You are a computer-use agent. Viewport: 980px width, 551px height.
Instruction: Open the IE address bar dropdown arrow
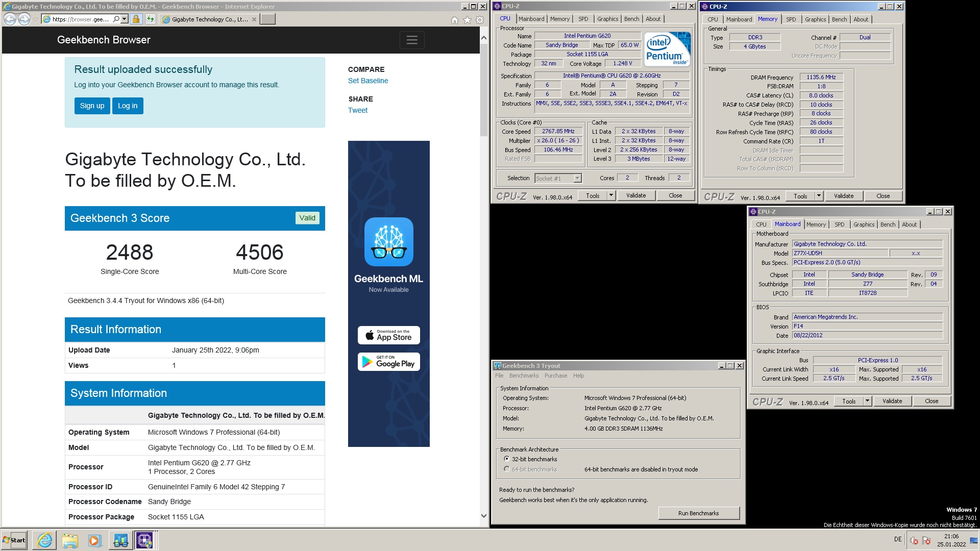pos(124,19)
